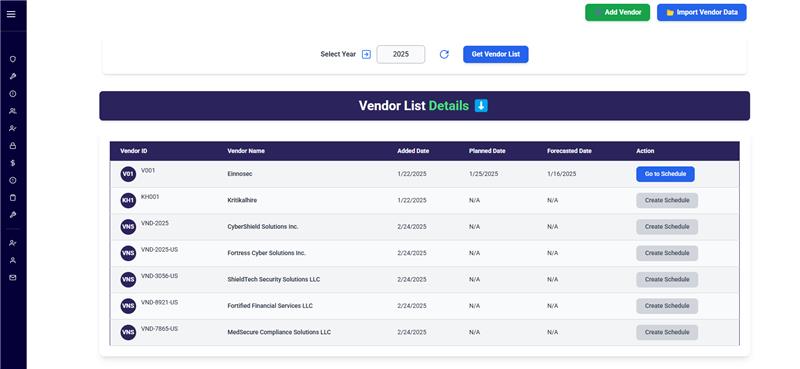Click the arrow icon next to Select Year
800x369 pixels.
[x=366, y=55]
